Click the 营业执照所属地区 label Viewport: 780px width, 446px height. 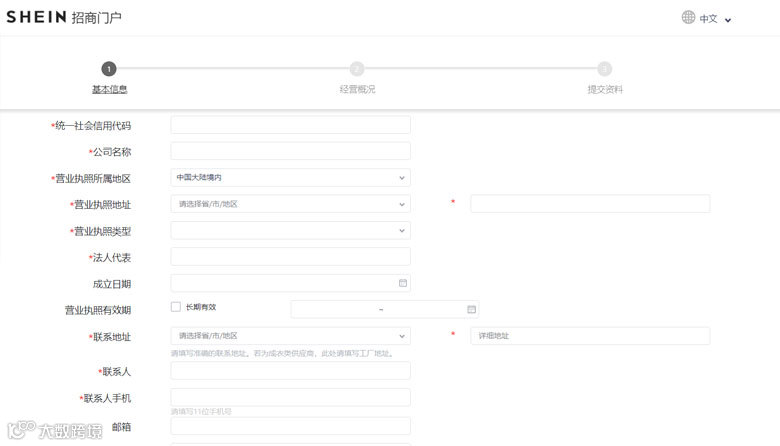tap(93, 178)
